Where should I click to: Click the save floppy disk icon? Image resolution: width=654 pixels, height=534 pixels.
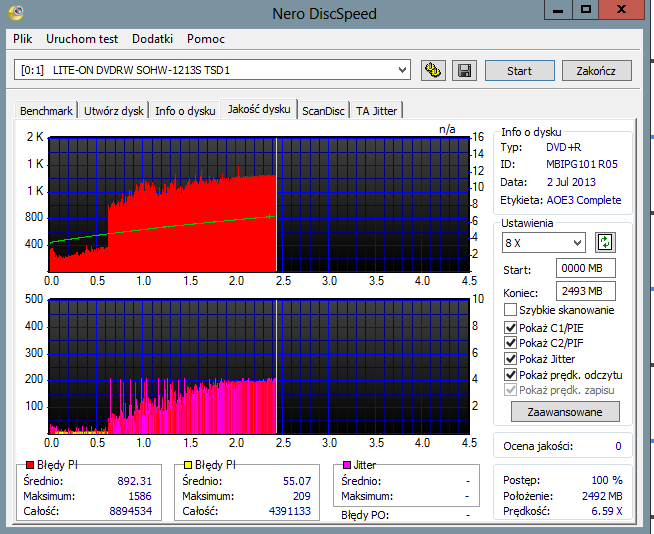click(x=464, y=71)
